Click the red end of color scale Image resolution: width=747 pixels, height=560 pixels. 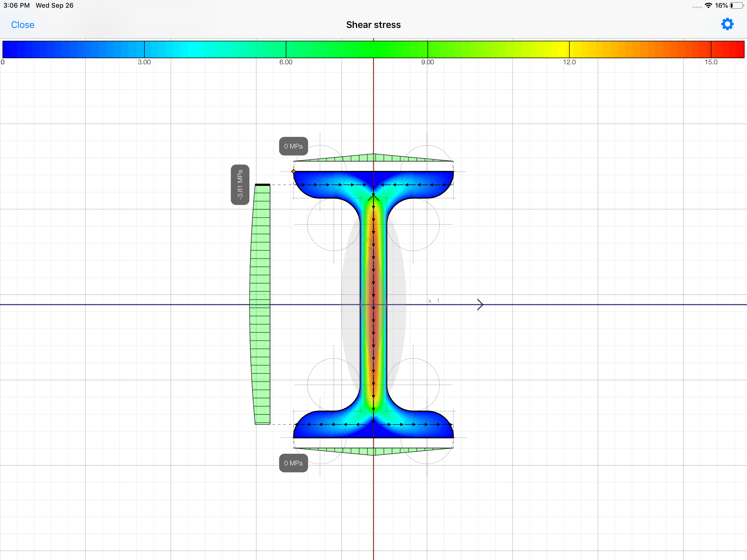click(733, 49)
